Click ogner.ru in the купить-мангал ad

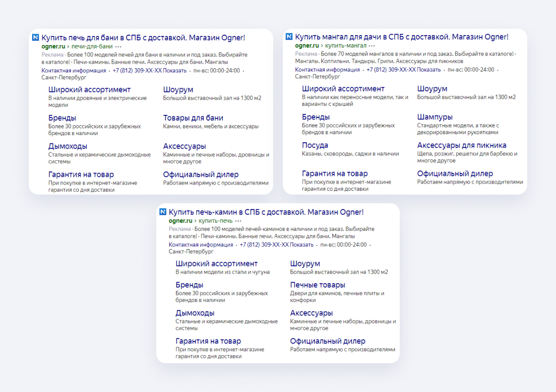[x=307, y=46]
